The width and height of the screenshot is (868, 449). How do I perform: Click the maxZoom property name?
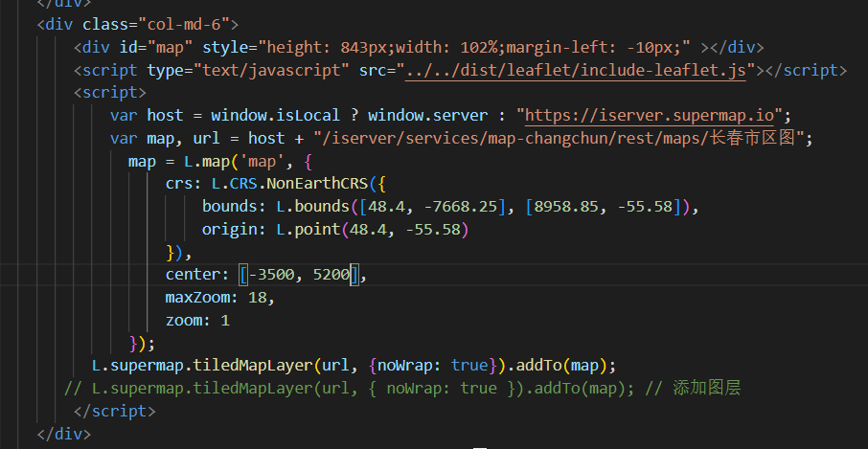197,298
